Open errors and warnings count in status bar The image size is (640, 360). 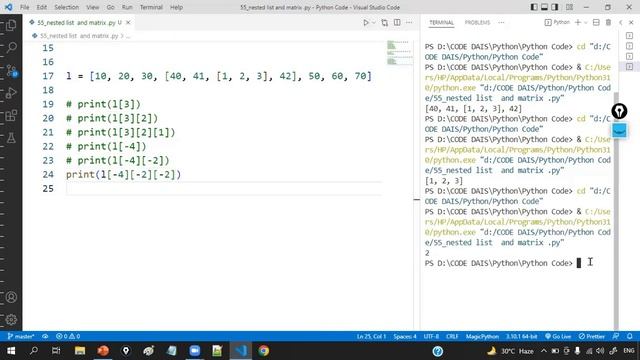(x=68, y=336)
